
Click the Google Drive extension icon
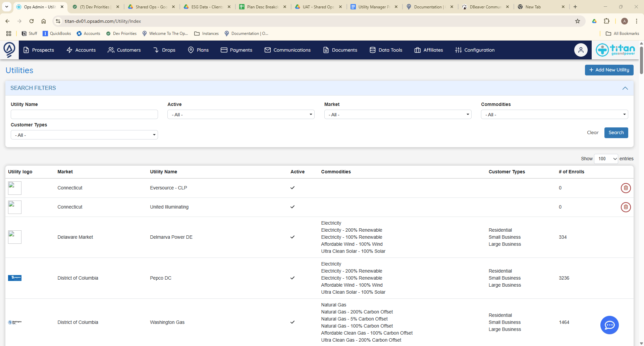594,21
